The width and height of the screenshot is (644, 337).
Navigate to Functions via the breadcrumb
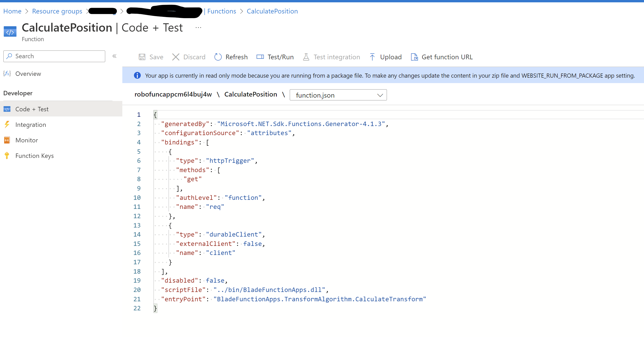(221, 11)
